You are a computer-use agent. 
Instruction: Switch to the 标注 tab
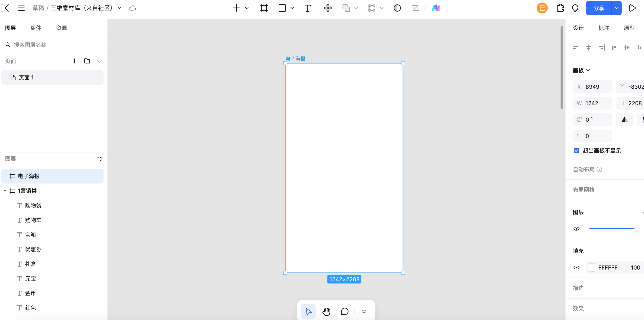pyautogui.click(x=604, y=28)
